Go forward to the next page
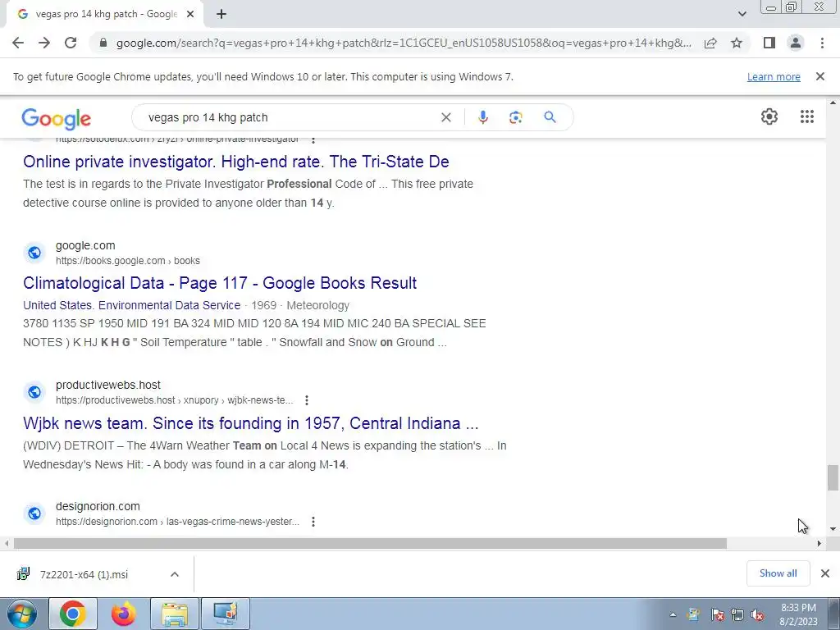Viewport: 840px width, 630px height. [x=44, y=43]
